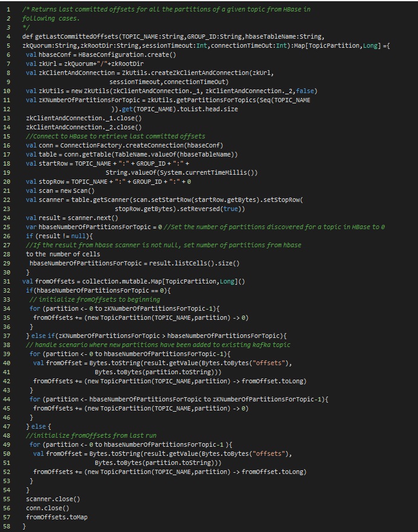Click 'conn.close()' on line 56
The width and height of the screenshot is (418, 532).
[48, 508]
